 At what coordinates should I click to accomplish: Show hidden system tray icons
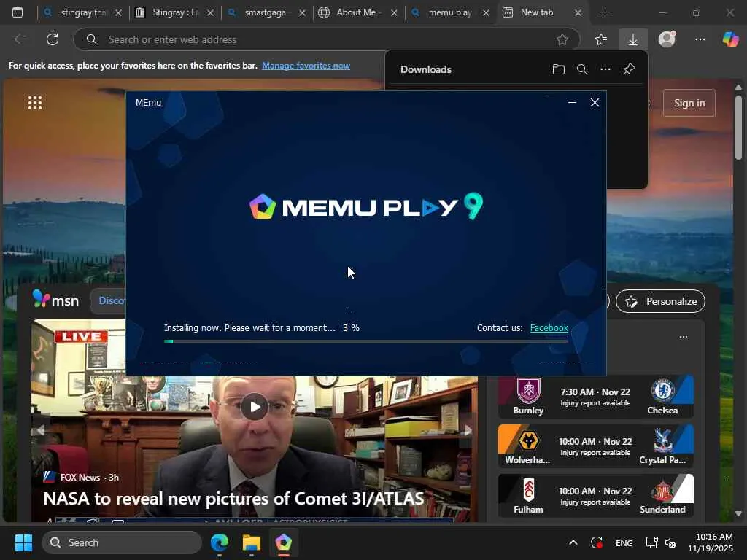coord(573,542)
